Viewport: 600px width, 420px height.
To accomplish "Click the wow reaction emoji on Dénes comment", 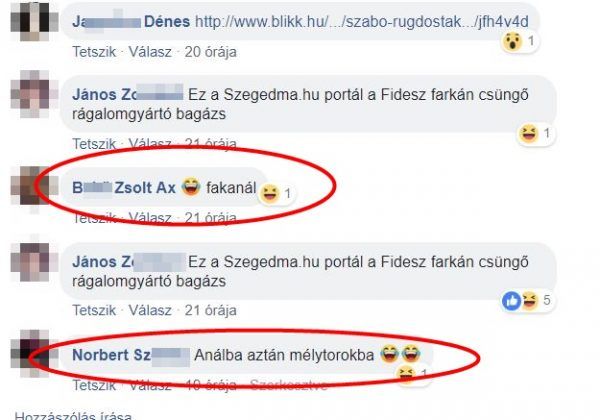I will tap(512, 41).
